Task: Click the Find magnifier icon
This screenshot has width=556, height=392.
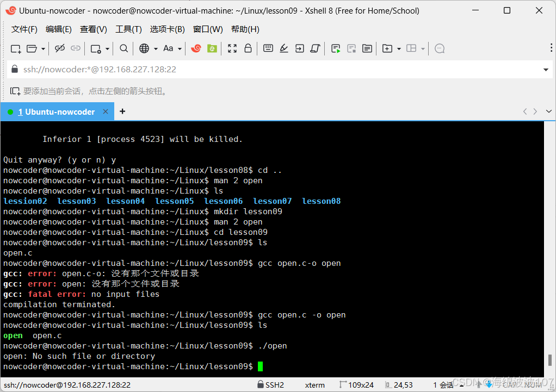Action: tap(123, 48)
